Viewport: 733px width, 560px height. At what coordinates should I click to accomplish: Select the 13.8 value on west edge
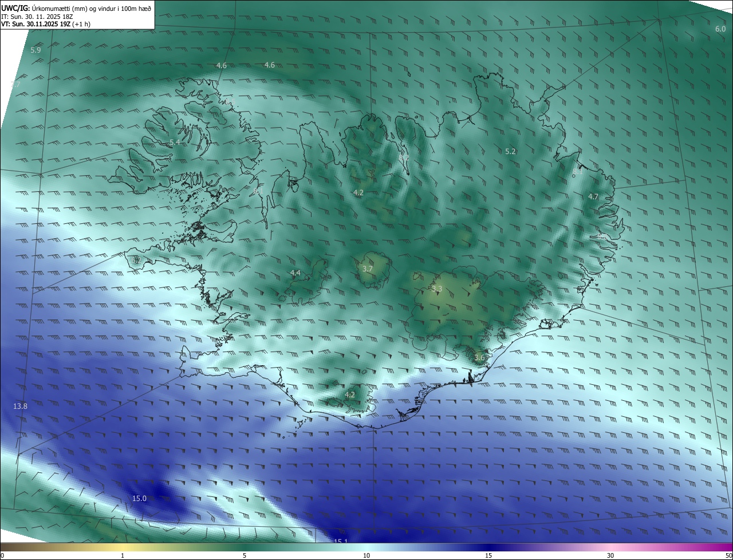tap(20, 406)
